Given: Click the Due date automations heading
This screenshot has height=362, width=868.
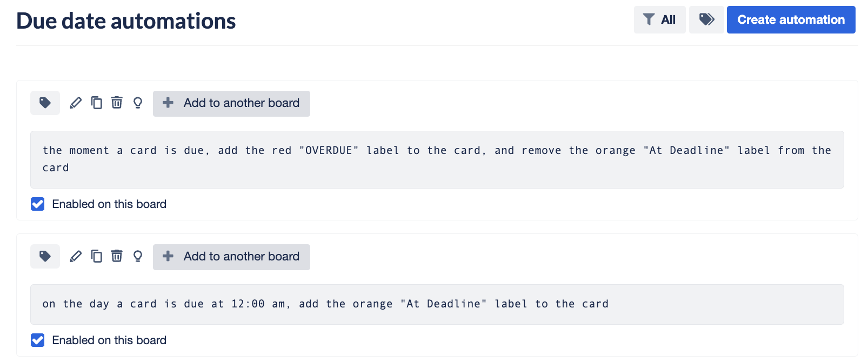Looking at the screenshot, I should pyautogui.click(x=126, y=21).
